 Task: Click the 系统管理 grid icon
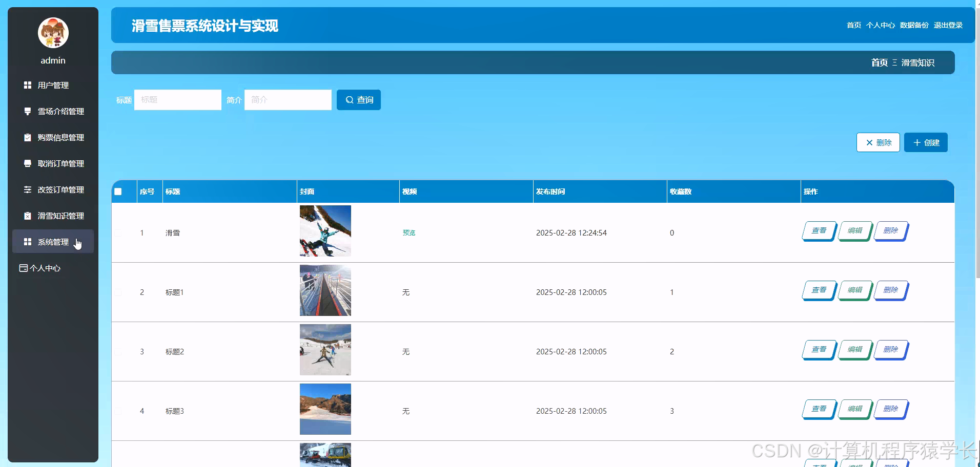pos(28,242)
